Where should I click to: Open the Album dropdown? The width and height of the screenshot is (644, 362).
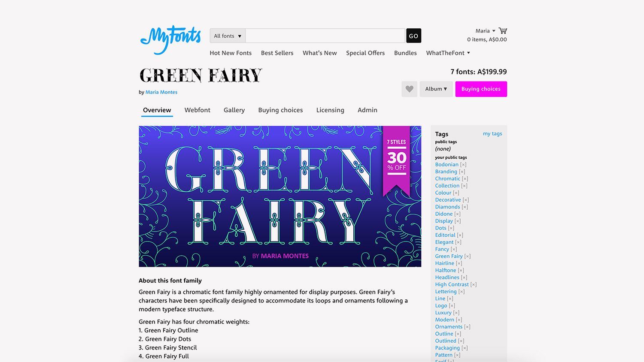coord(436,89)
